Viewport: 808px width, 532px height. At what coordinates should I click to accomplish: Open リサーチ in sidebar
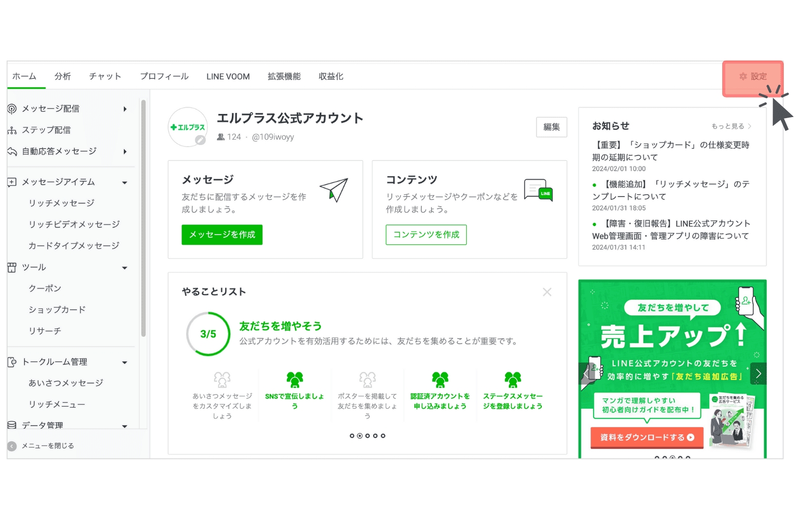coord(45,331)
